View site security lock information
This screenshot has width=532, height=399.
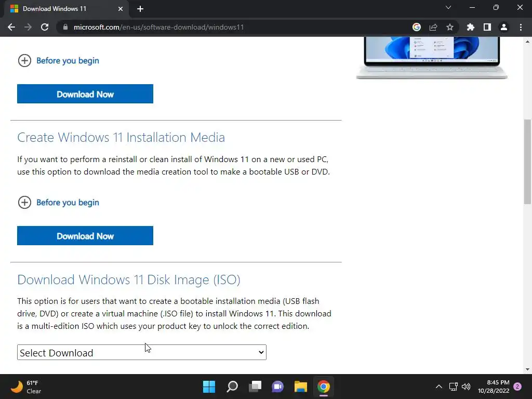(x=65, y=27)
